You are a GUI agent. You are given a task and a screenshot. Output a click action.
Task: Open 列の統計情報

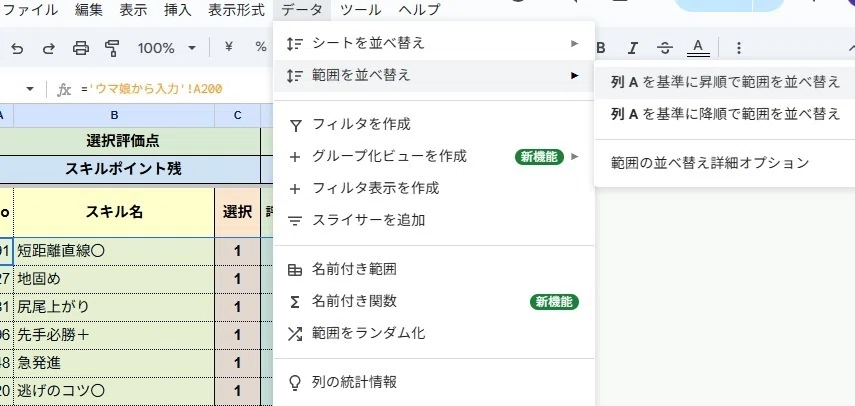[433, 382]
